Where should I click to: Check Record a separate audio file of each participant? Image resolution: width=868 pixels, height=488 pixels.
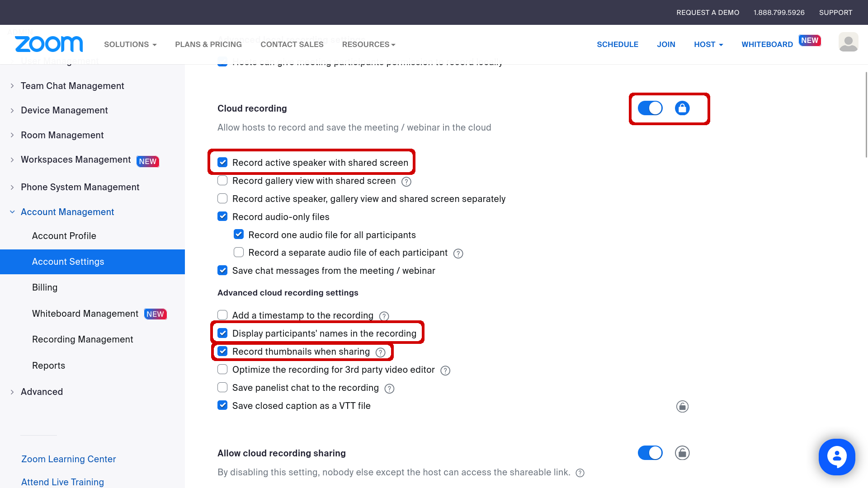click(x=239, y=252)
